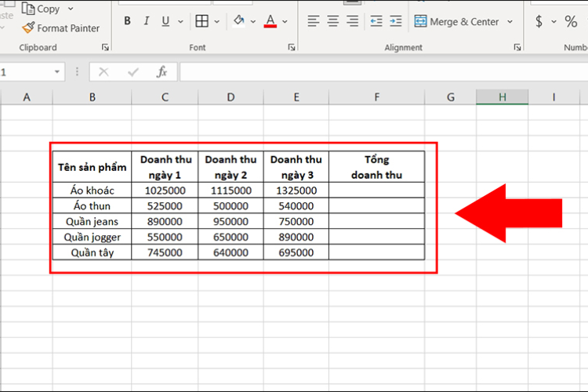Select the cell containing 950000
The image size is (588, 392).
230,221
